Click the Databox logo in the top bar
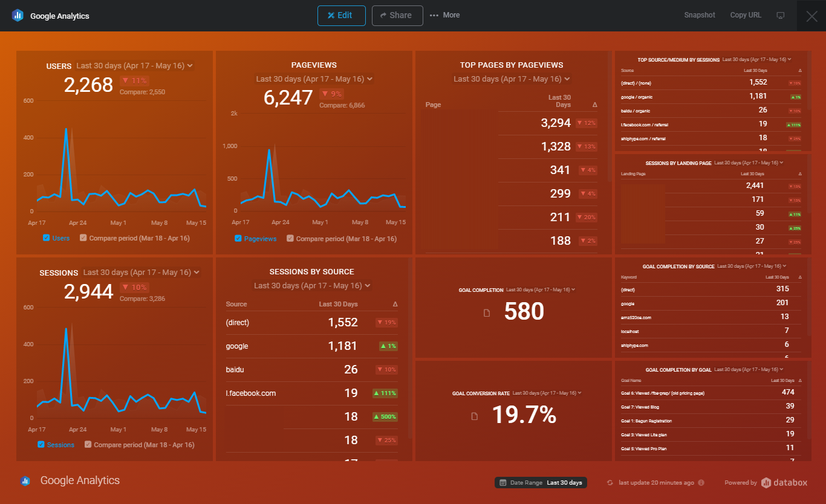826x504 pixels. 18,16
